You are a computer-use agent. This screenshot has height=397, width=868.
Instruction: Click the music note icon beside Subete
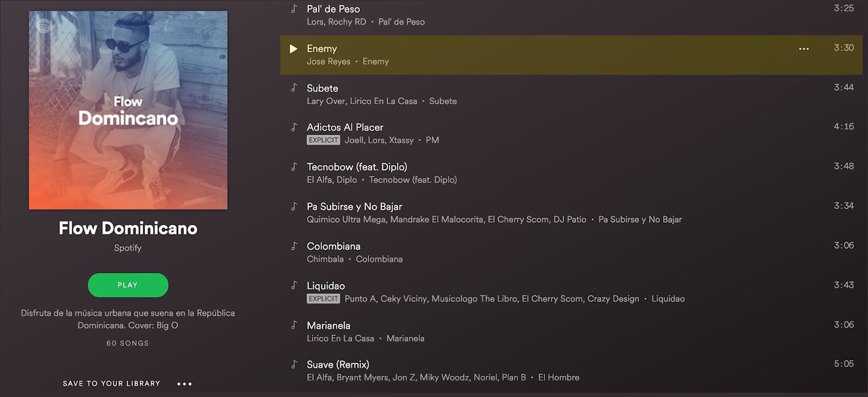point(294,88)
